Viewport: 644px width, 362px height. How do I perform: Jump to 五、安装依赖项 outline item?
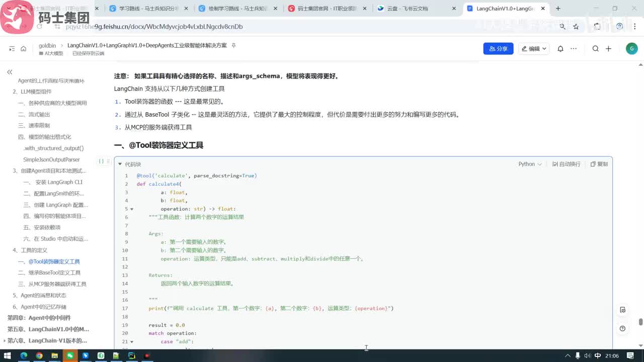(x=42, y=227)
